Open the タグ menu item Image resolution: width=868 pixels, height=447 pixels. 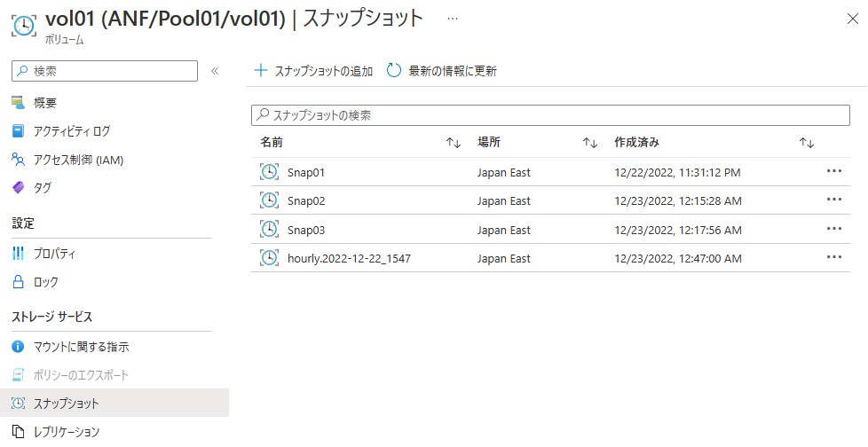pyautogui.click(x=43, y=187)
